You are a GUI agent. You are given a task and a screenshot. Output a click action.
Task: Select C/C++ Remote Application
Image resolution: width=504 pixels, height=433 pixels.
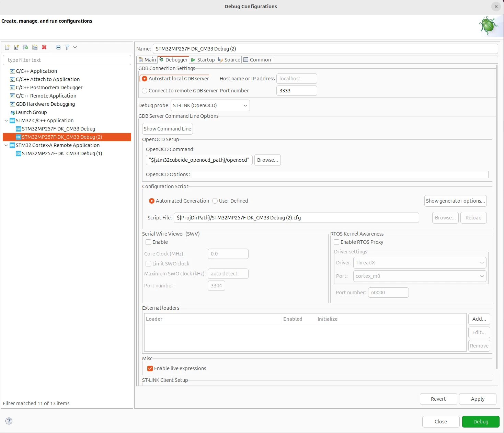click(x=46, y=96)
